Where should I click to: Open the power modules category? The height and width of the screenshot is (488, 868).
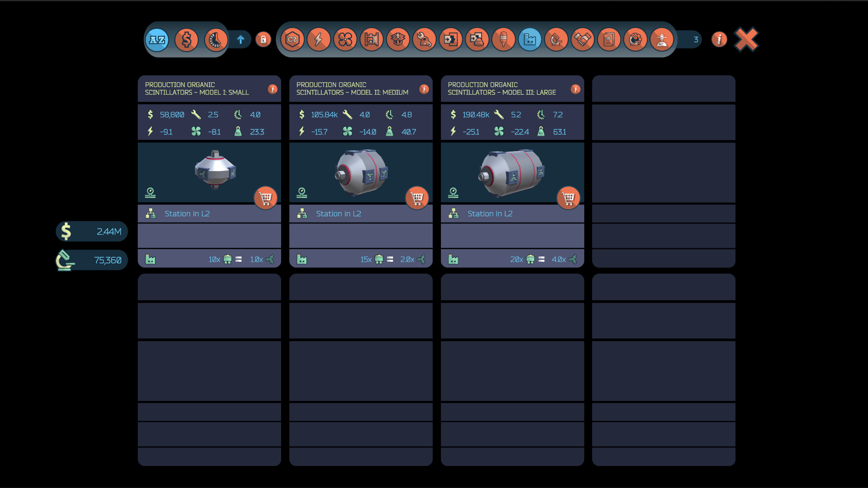pyautogui.click(x=318, y=39)
